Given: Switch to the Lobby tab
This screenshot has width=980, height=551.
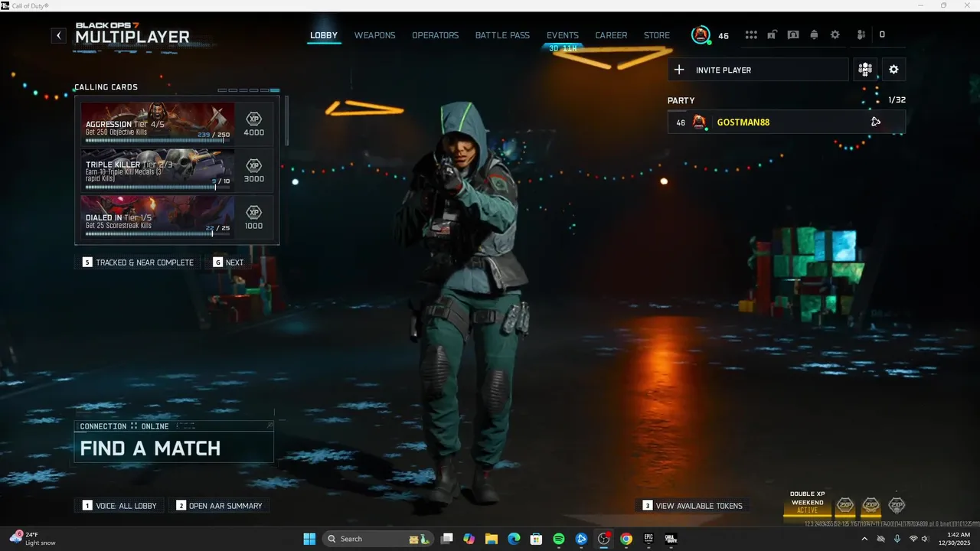Looking at the screenshot, I should pyautogui.click(x=324, y=35).
